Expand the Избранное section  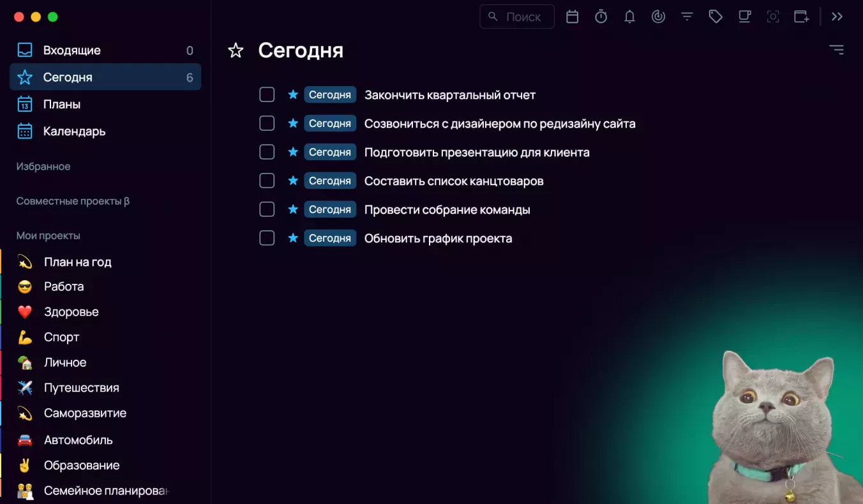tap(43, 167)
